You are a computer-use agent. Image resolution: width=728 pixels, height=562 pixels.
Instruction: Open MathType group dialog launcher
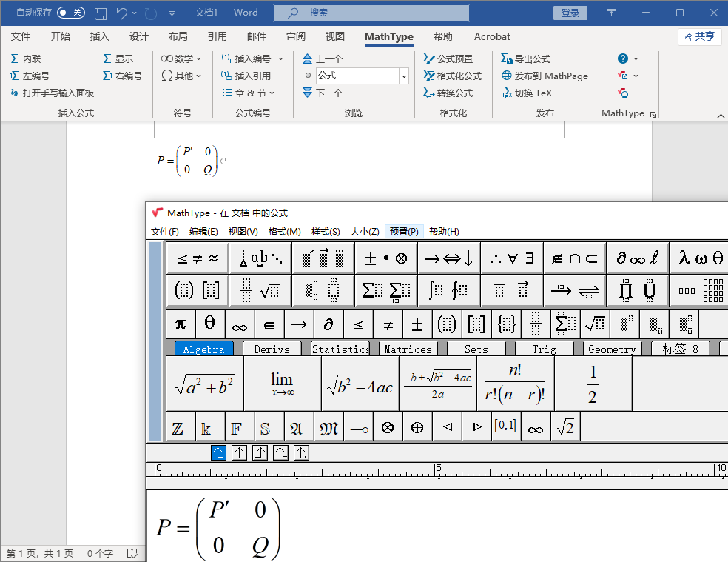point(653,114)
